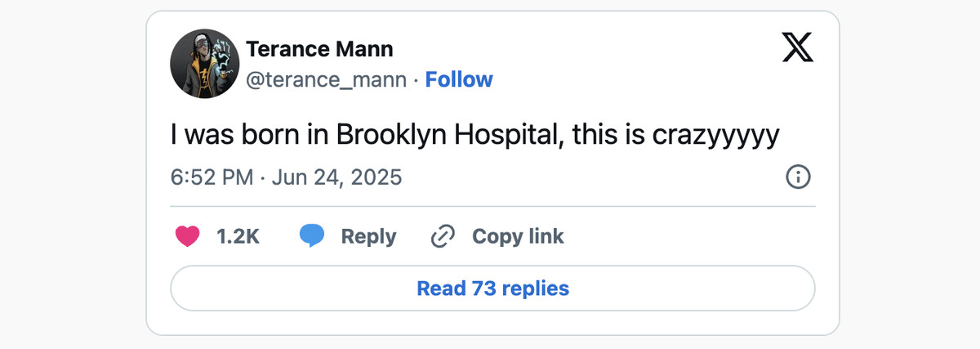Open the tweet info circle icon

tap(797, 177)
